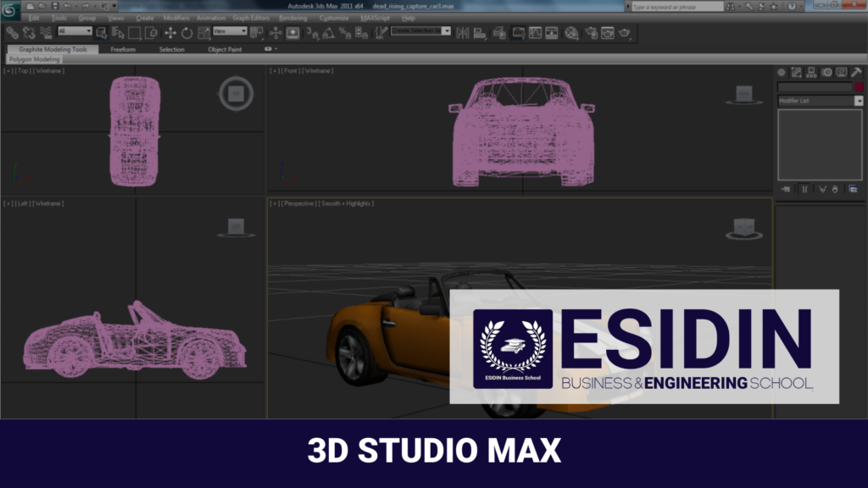Click the Polygon Modeling tab

point(36,59)
